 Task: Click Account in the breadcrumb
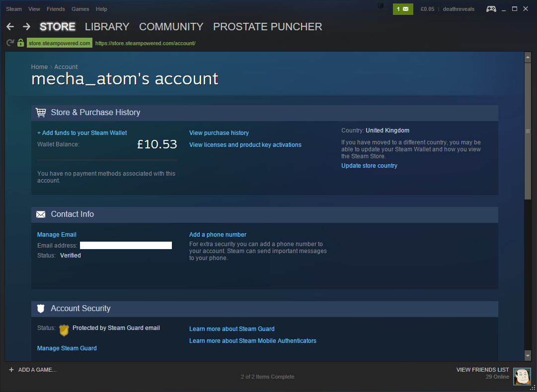click(x=66, y=67)
